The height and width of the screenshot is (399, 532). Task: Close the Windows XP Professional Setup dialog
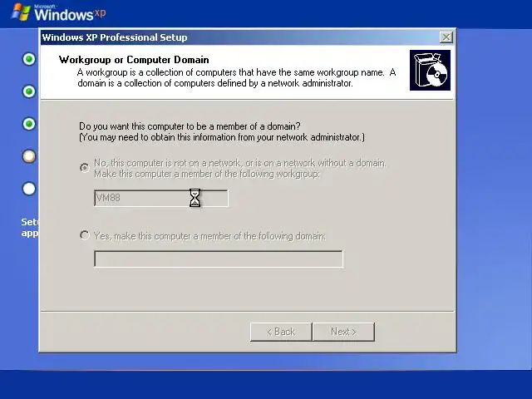pos(446,37)
